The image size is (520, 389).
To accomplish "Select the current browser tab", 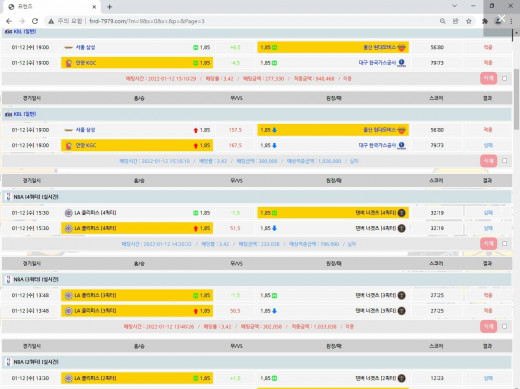I will pyautogui.click(x=52, y=7).
